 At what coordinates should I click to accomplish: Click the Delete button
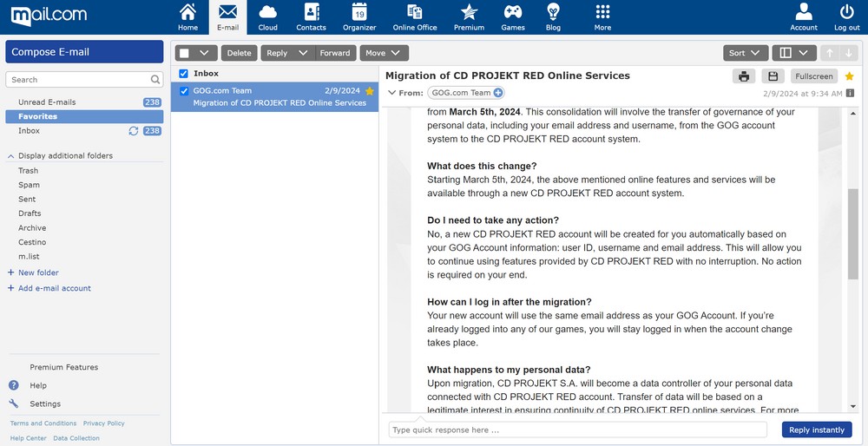tap(240, 53)
